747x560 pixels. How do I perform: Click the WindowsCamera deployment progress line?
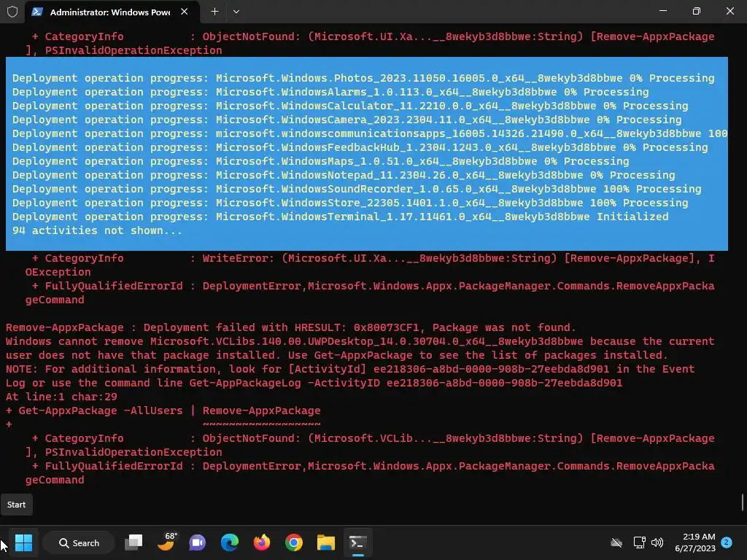pos(347,120)
